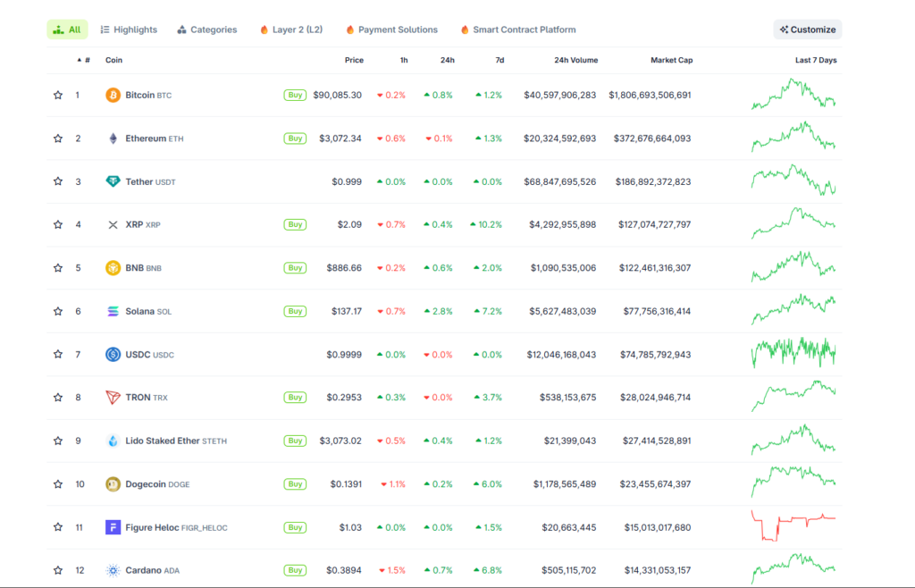Click the BNB coin icon

coord(113,268)
